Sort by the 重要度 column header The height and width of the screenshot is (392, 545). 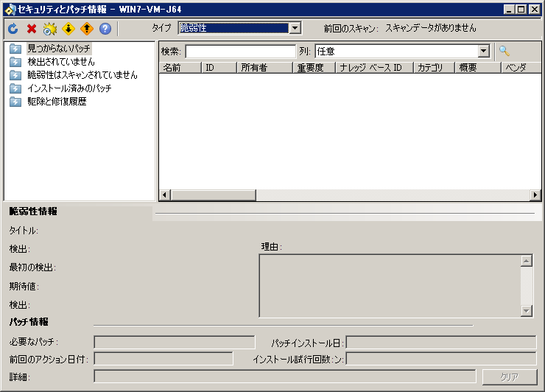pyautogui.click(x=313, y=68)
